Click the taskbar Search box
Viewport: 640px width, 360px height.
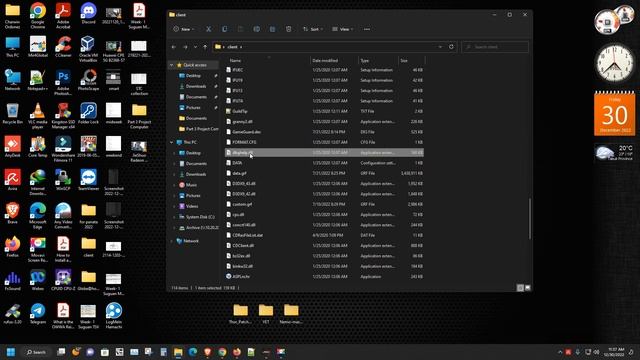coord(36,352)
